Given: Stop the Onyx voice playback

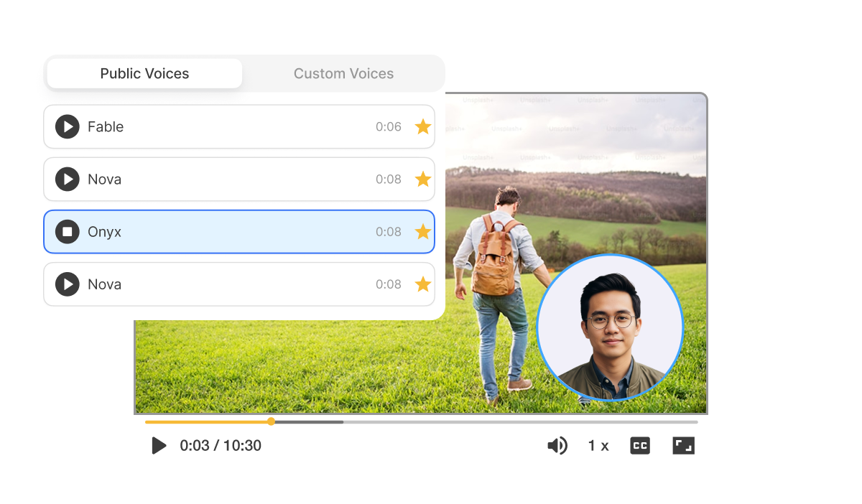Looking at the screenshot, I should coord(67,231).
